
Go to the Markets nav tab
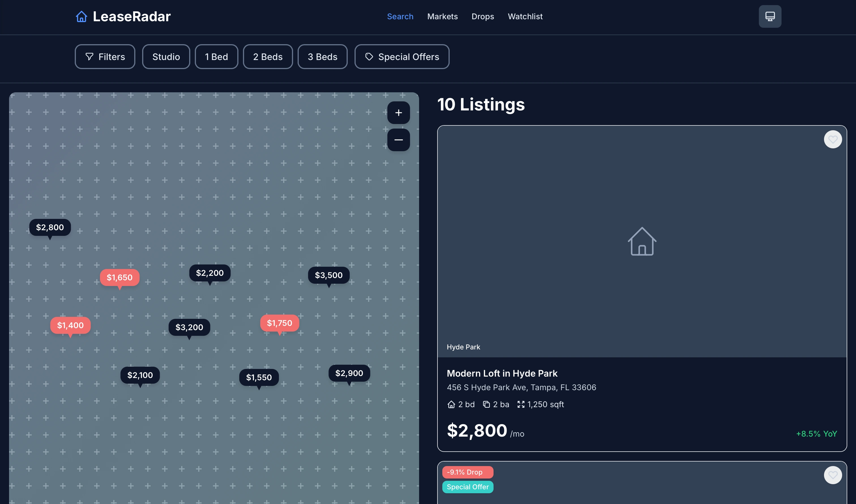tap(442, 16)
